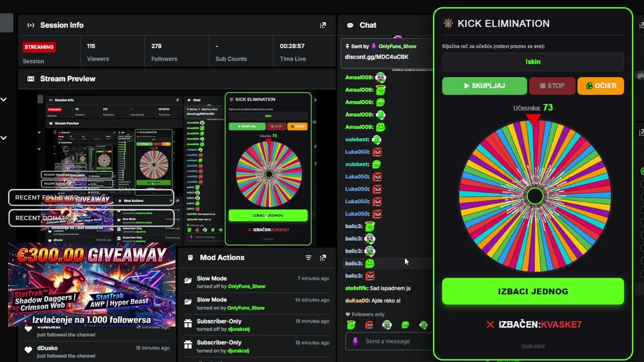Click the Kick Elimination wheel logo icon

448,24
